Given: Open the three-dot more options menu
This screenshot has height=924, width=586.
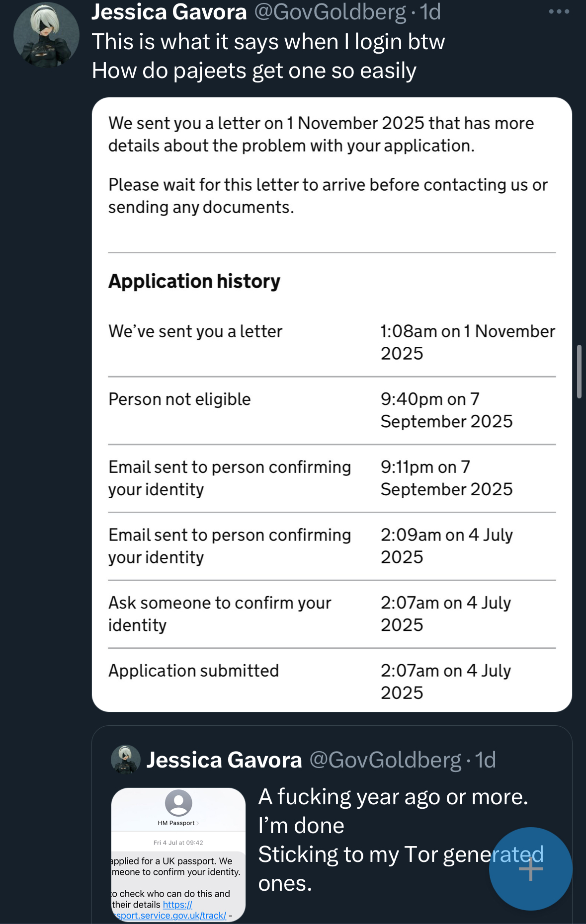Looking at the screenshot, I should coord(559,12).
